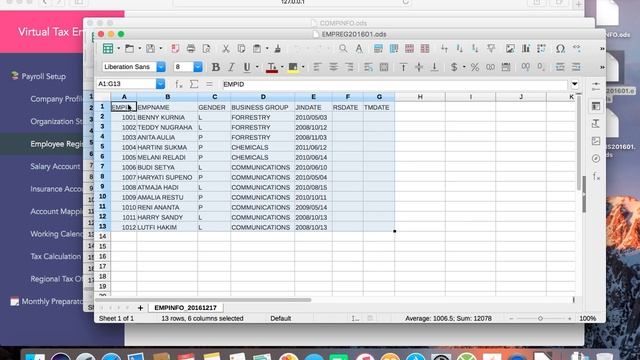Screen dimensions: 640x360
Task: Toggle Underline formatting
Action: tap(247, 67)
